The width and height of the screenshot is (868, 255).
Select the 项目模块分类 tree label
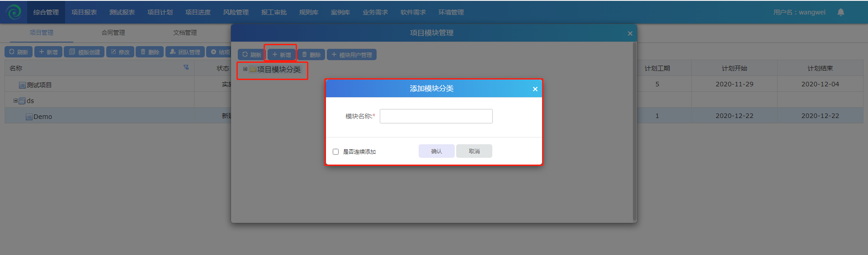(279, 69)
